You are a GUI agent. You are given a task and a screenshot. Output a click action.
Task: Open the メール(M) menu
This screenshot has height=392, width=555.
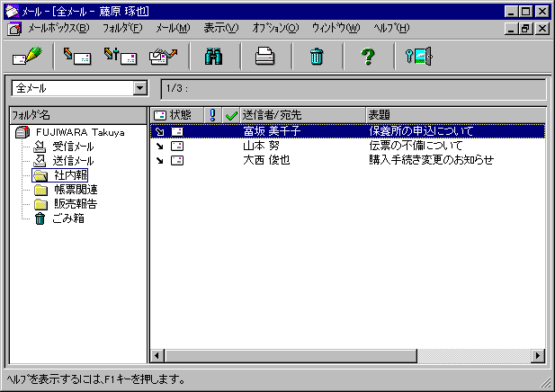(173, 28)
